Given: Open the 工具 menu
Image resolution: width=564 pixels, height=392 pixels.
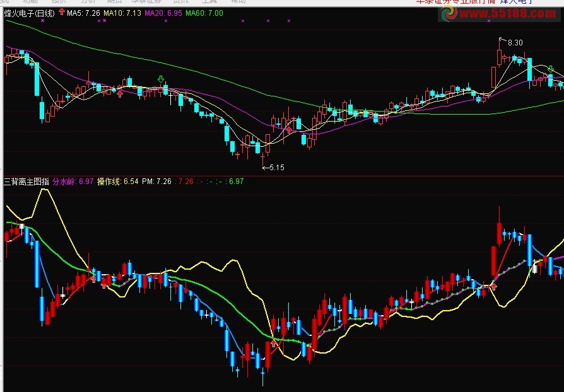Looking at the screenshot, I should click(x=208, y=2).
